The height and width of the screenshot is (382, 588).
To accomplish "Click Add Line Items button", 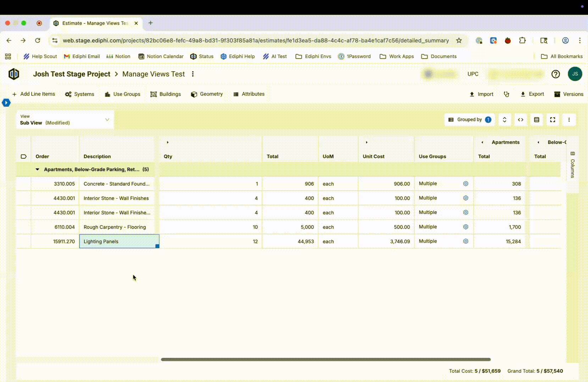I will (34, 94).
